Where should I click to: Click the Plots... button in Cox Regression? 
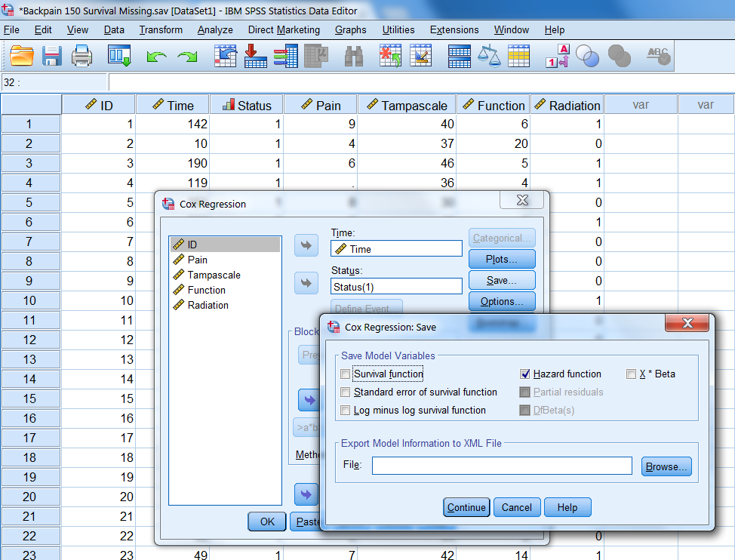pyautogui.click(x=501, y=259)
